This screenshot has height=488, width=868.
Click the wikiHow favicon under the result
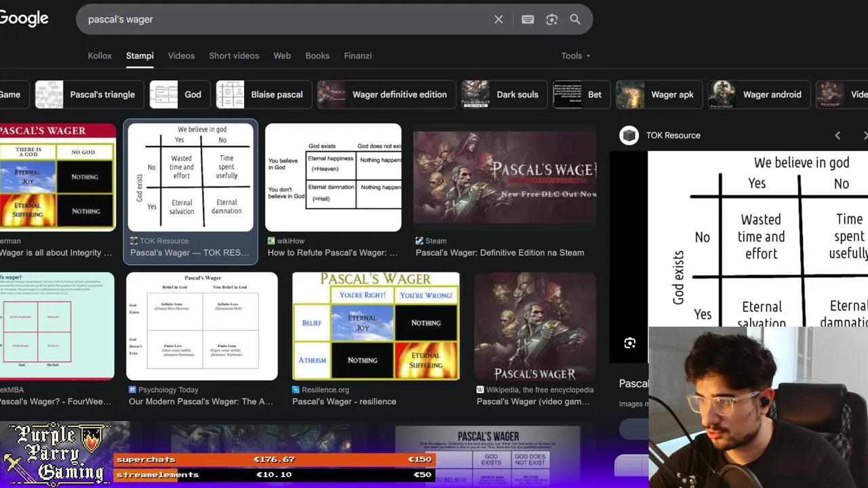pyautogui.click(x=271, y=241)
